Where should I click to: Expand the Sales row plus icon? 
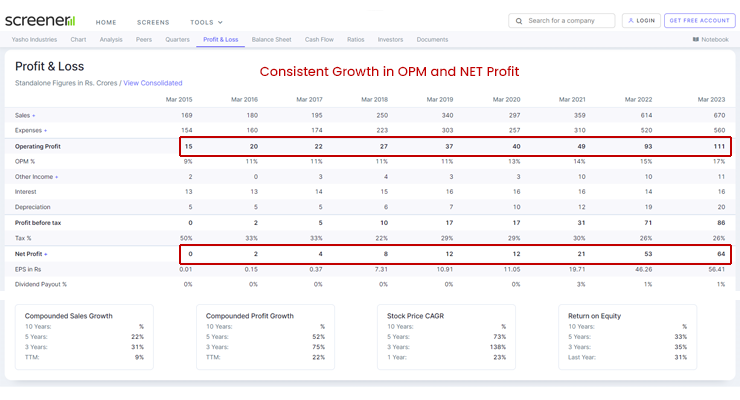pyautogui.click(x=34, y=115)
